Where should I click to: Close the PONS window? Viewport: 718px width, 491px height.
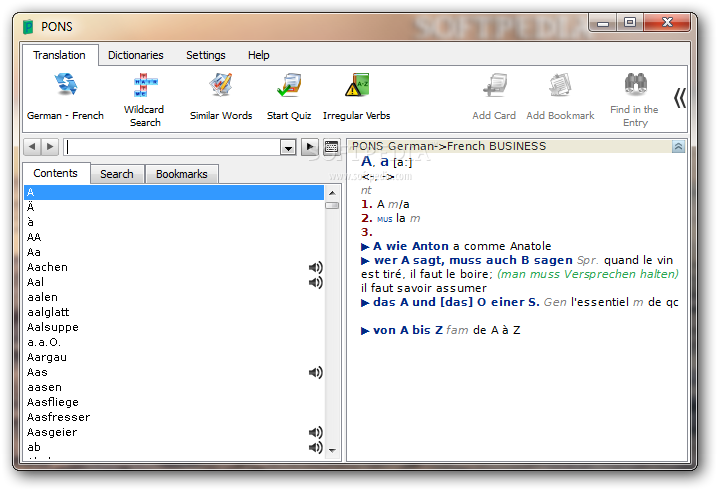pyautogui.click(x=667, y=22)
